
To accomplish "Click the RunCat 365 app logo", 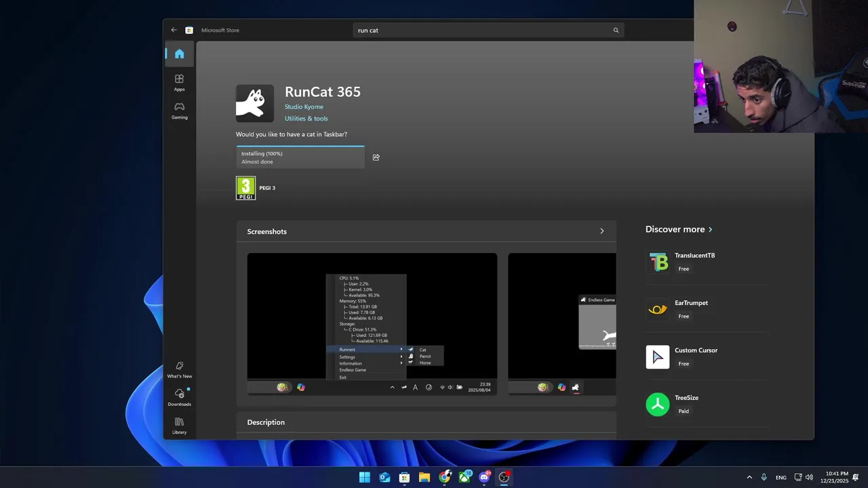I will click(255, 103).
